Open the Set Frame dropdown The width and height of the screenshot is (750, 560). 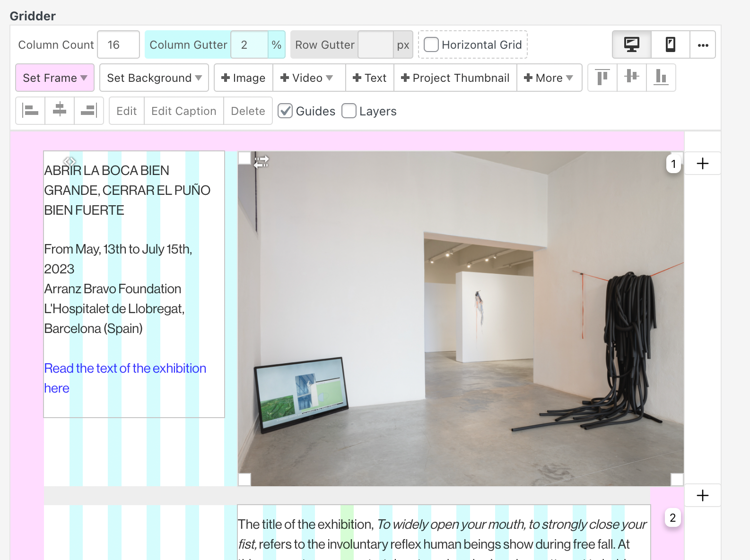tap(55, 78)
